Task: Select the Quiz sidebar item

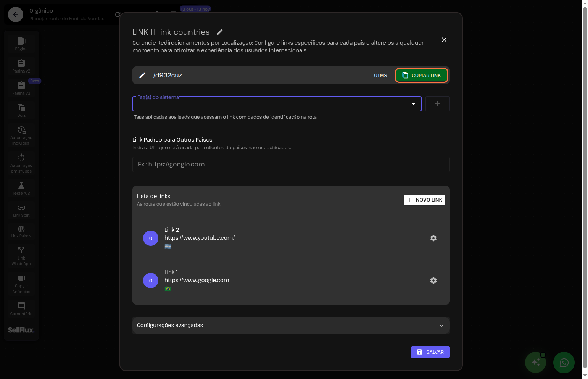Action: coord(21,111)
